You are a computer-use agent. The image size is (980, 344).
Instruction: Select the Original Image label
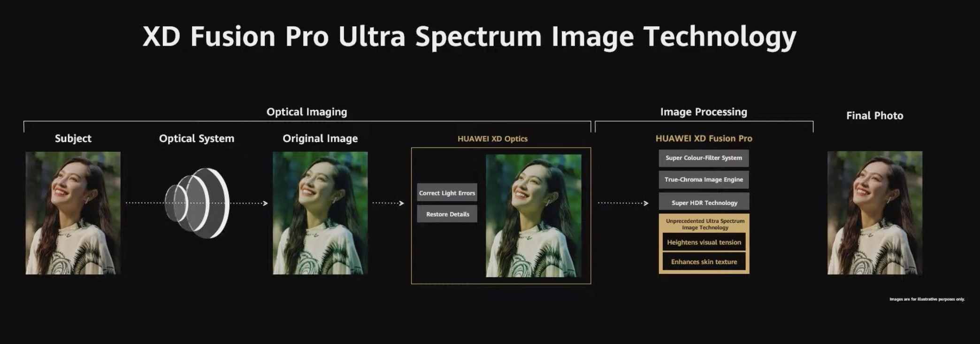[x=320, y=138]
